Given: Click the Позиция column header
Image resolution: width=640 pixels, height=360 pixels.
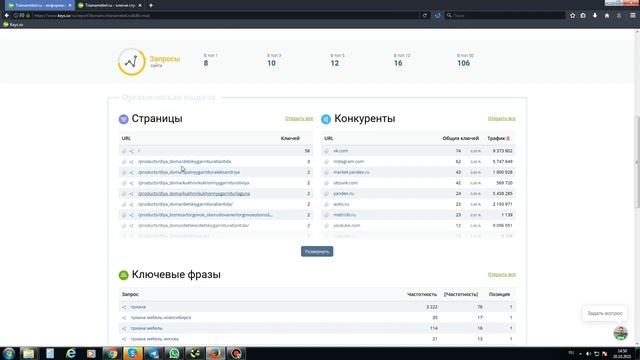Looking at the screenshot, I should pyautogui.click(x=499, y=294).
